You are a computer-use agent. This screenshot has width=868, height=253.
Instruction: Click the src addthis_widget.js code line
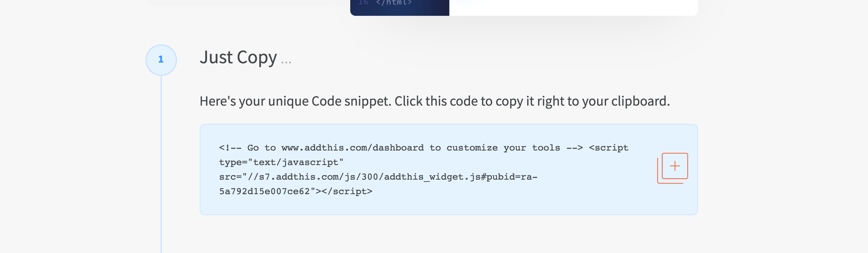pos(378,177)
